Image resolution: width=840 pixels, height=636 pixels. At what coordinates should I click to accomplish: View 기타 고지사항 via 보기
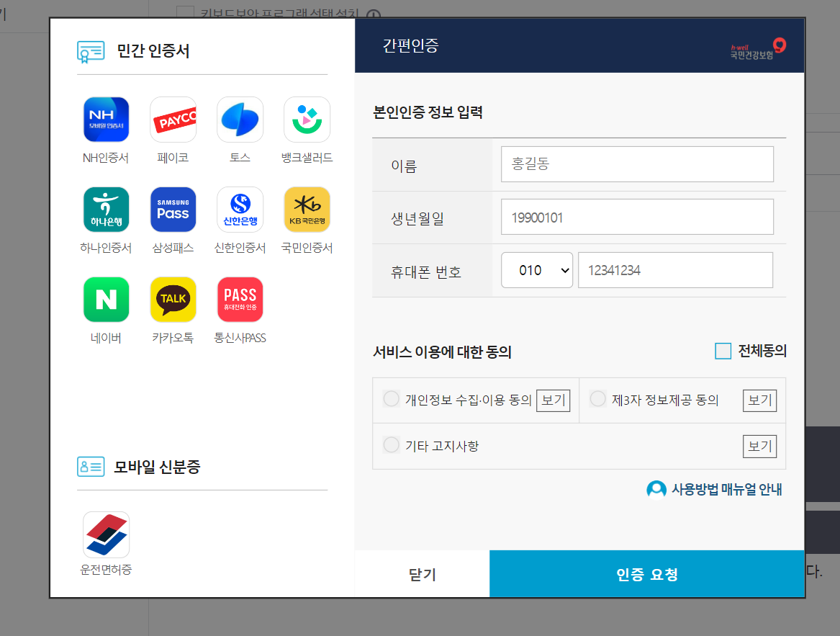759,447
